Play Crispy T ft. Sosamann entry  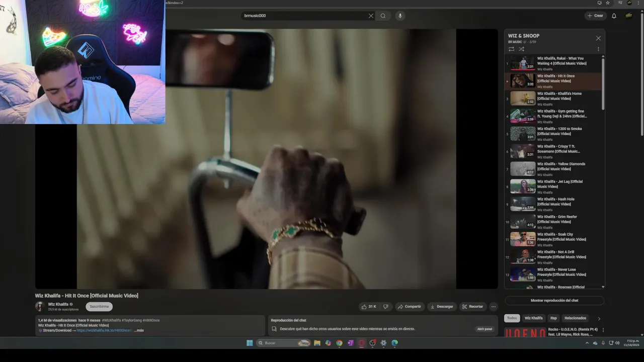552,151
